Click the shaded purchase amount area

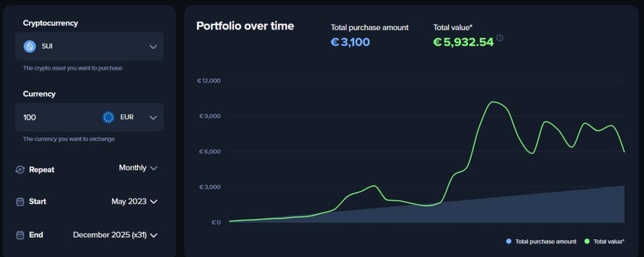point(566,209)
